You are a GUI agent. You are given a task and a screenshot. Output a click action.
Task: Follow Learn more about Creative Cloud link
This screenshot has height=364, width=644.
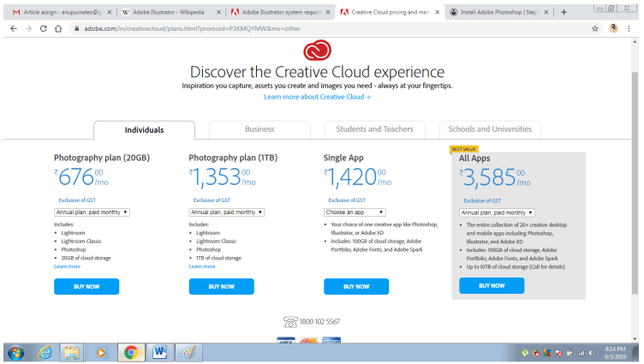click(x=317, y=97)
